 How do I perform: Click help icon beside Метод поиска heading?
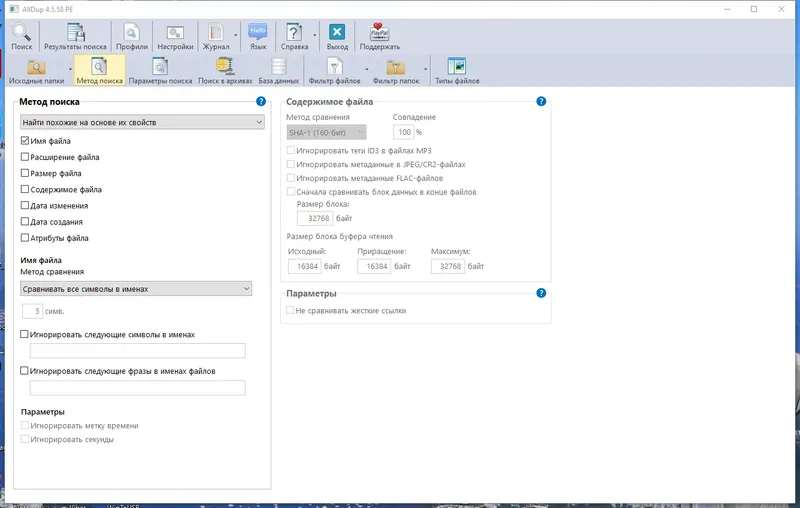pyautogui.click(x=261, y=101)
